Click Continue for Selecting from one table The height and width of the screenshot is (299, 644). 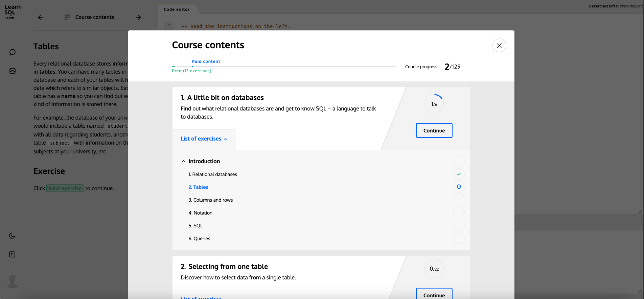coord(434,294)
